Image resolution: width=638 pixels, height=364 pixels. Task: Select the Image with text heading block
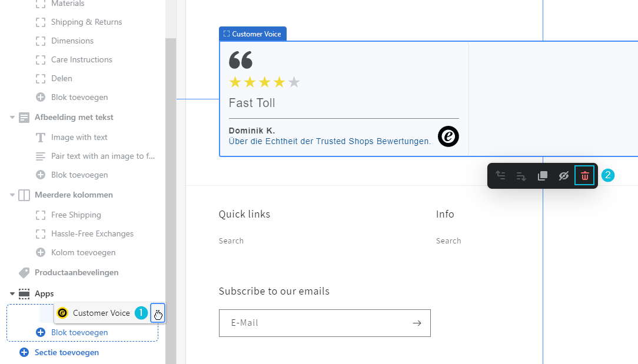(x=79, y=138)
